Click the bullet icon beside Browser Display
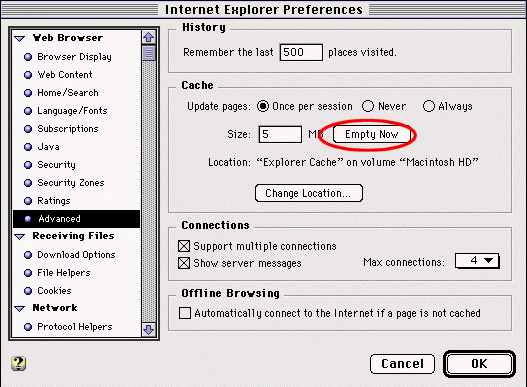 (x=28, y=57)
